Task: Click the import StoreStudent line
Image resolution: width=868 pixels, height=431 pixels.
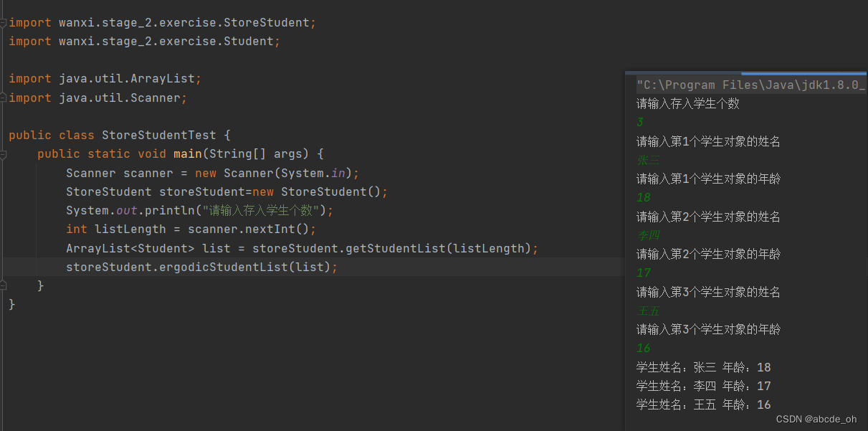Action: click(163, 23)
